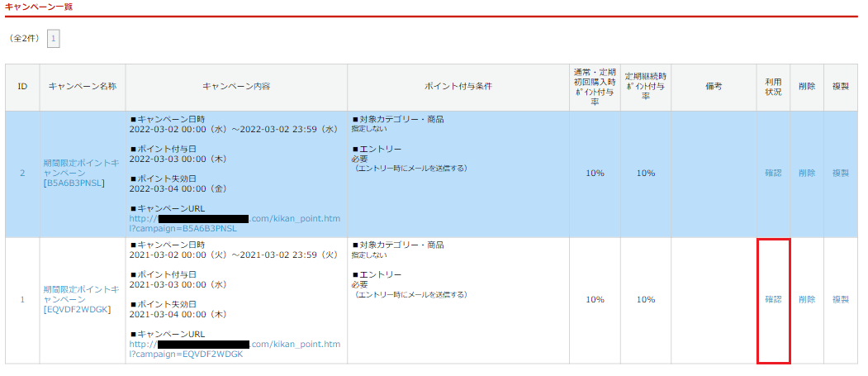Duplicate campaign ID 1 via 複製 link
The height and width of the screenshot is (376, 868).
841,299
